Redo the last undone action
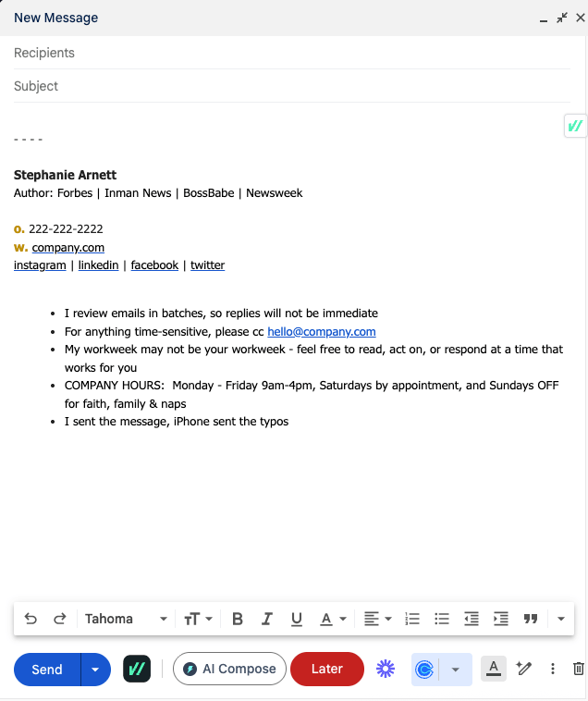588x701 pixels. [x=60, y=619]
